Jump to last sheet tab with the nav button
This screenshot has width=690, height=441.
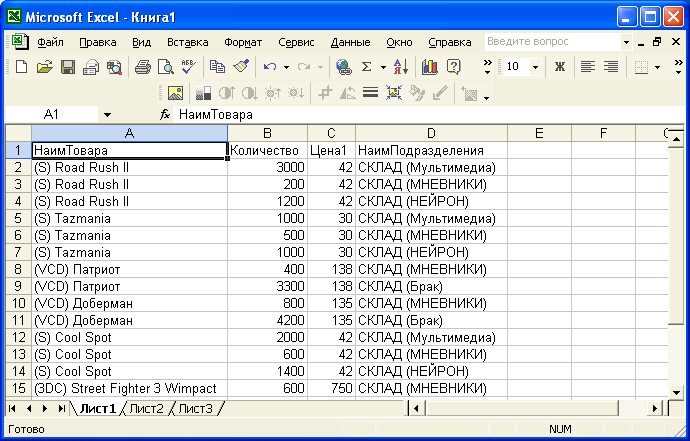tap(61, 409)
